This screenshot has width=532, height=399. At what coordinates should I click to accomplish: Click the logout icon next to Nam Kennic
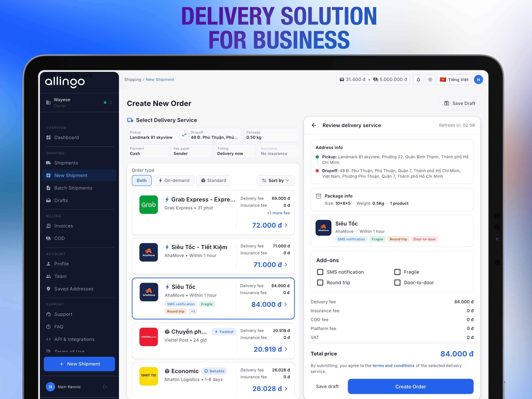coord(105,387)
